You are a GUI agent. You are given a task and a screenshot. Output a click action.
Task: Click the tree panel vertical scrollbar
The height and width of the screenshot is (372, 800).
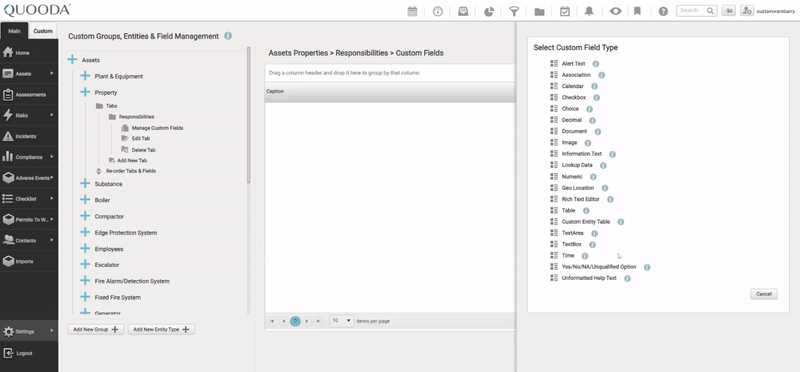point(248,115)
